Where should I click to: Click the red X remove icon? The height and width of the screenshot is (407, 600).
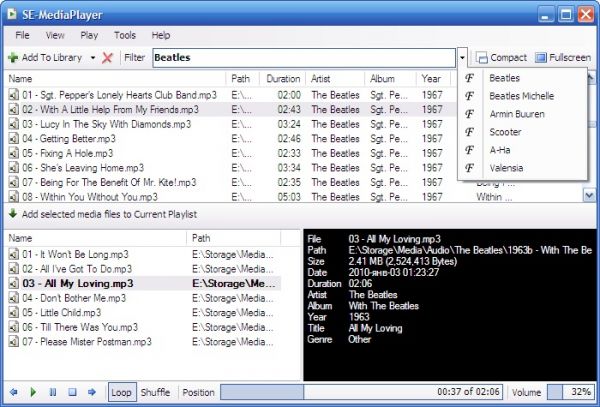point(107,58)
